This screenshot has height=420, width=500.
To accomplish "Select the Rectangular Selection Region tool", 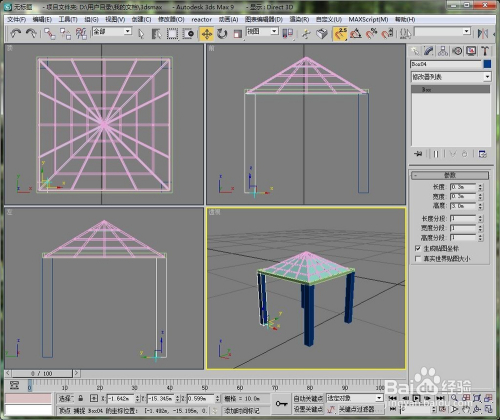I will [172, 34].
